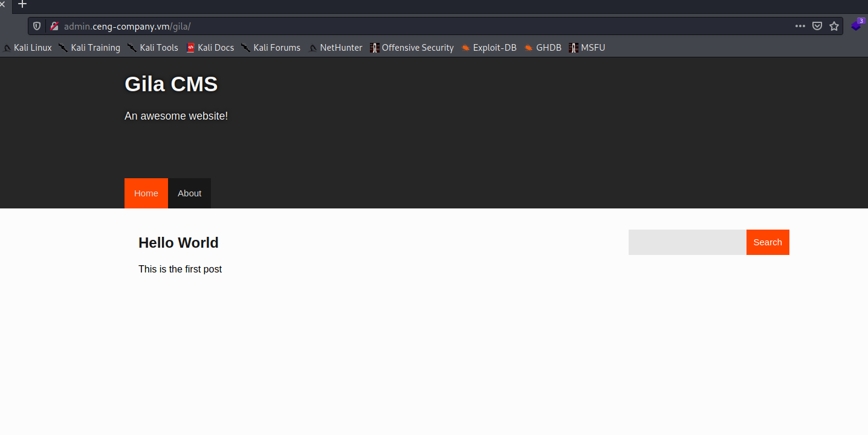Screen dimensions: 868x435
Task: Open the NetHunter bookmark
Action: click(335, 48)
